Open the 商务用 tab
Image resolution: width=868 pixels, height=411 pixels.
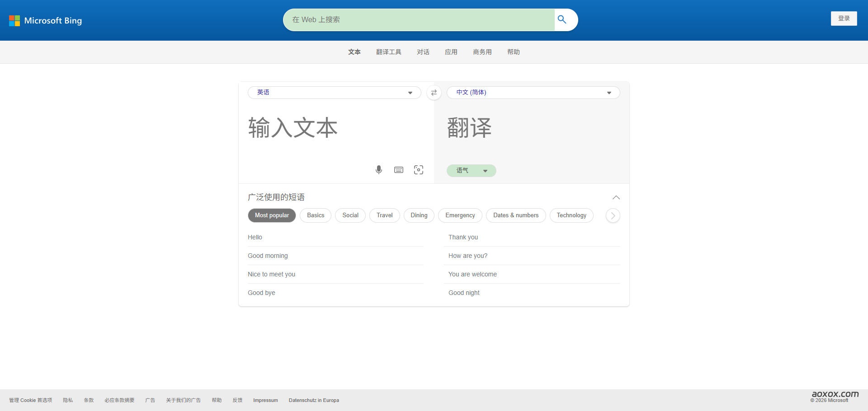pos(482,52)
